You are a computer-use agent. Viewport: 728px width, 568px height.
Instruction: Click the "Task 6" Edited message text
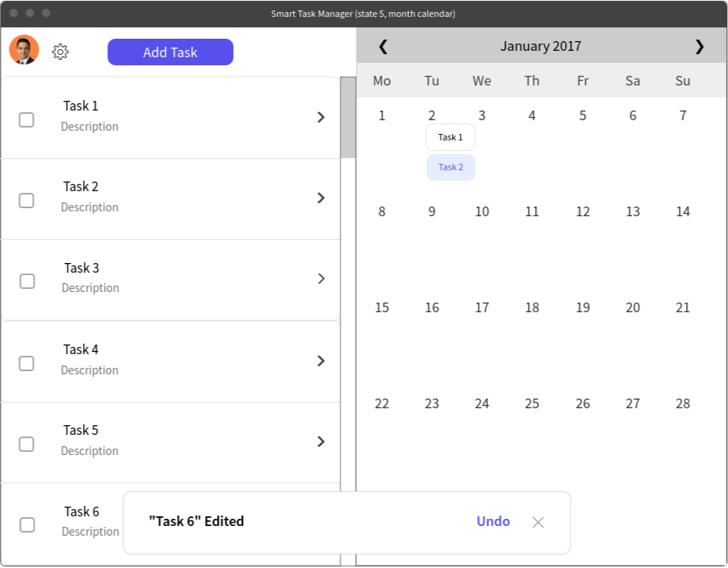(196, 521)
